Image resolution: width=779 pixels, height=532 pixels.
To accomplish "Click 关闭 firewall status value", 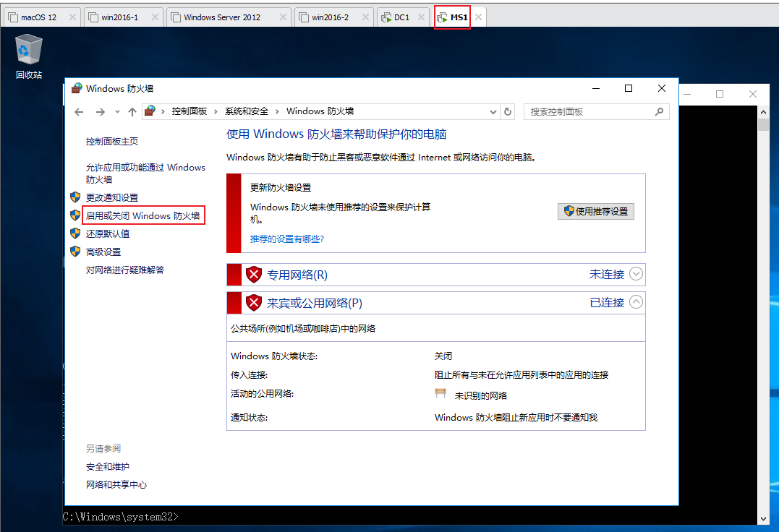I will [x=443, y=356].
